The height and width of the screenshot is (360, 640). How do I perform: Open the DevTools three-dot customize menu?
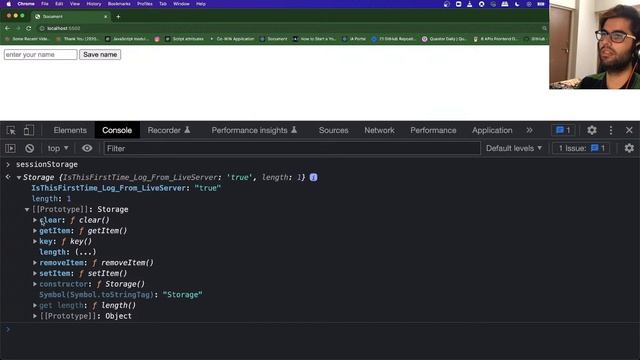[x=611, y=130]
